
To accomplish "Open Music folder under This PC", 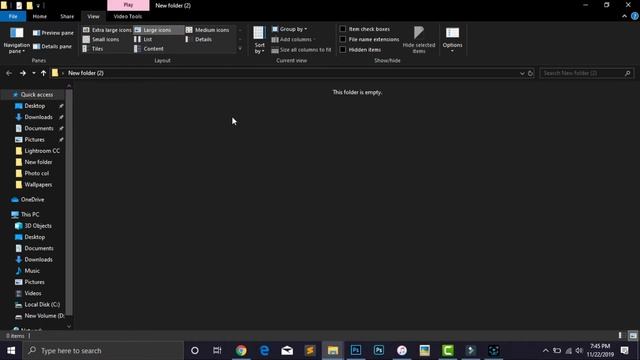I will (x=32, y=271).
